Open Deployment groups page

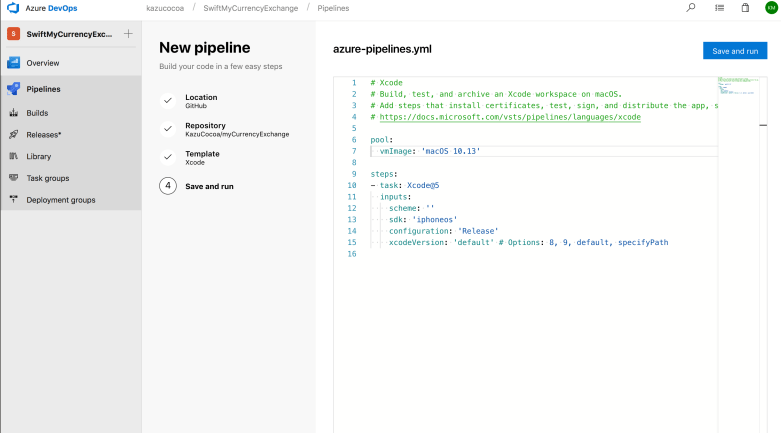(x=61, y=200)
